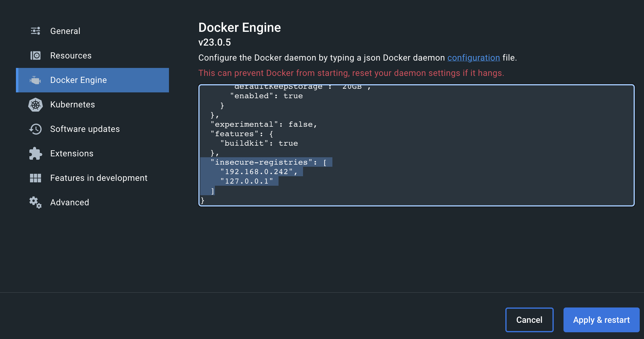Open the Software updates section
Viewport: 644px width, 339px height.
(92, 129)
